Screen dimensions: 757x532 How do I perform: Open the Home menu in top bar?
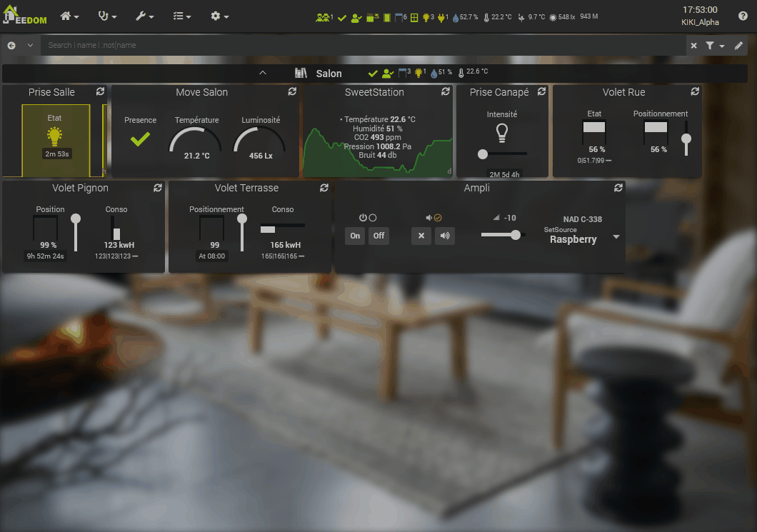coord(69,16)
